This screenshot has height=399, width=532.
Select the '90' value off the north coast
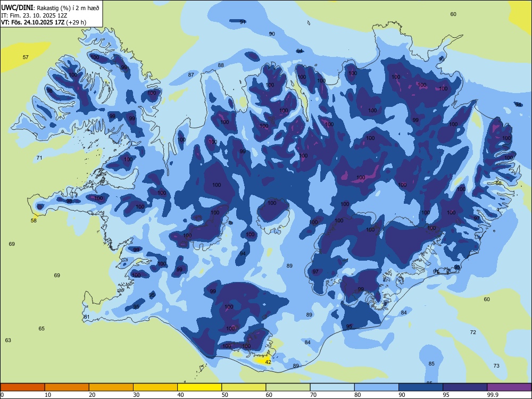tap(272, 34)
